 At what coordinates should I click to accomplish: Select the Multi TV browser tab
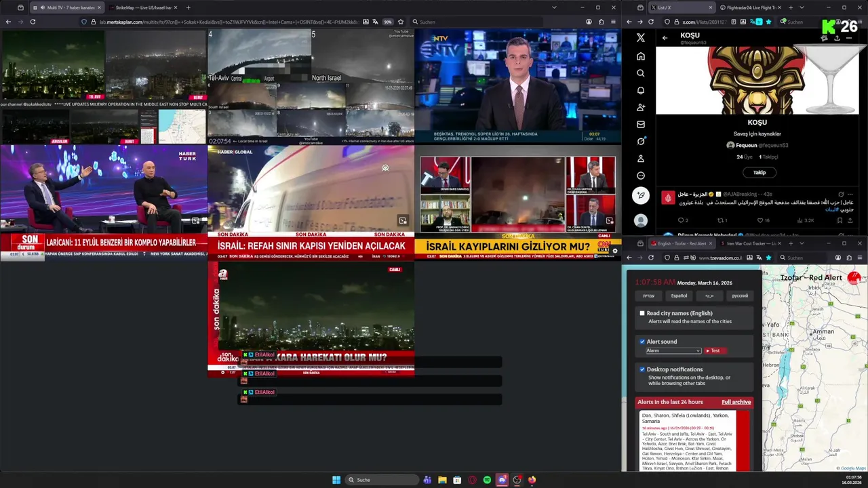(x=66, y=7)
